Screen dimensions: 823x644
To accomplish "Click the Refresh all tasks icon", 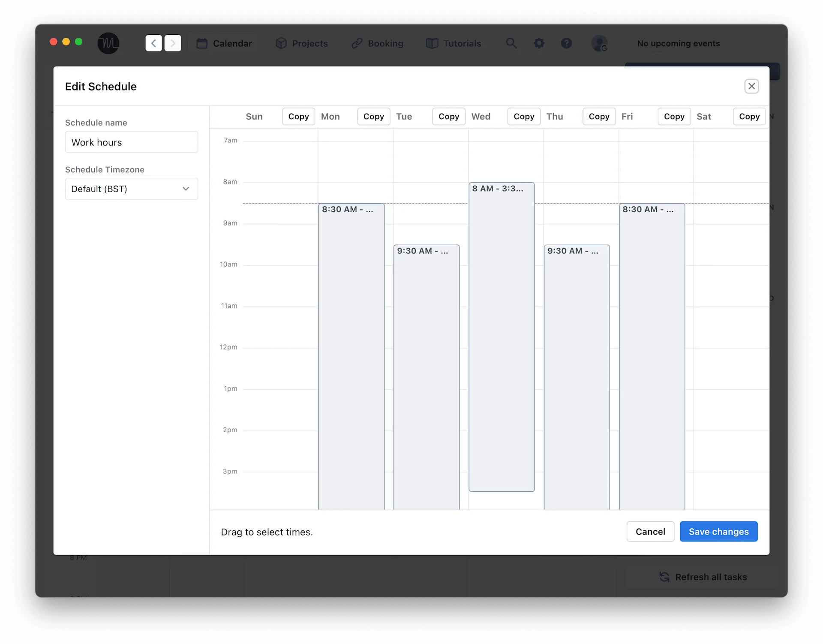I will click(x=664, y=577).
